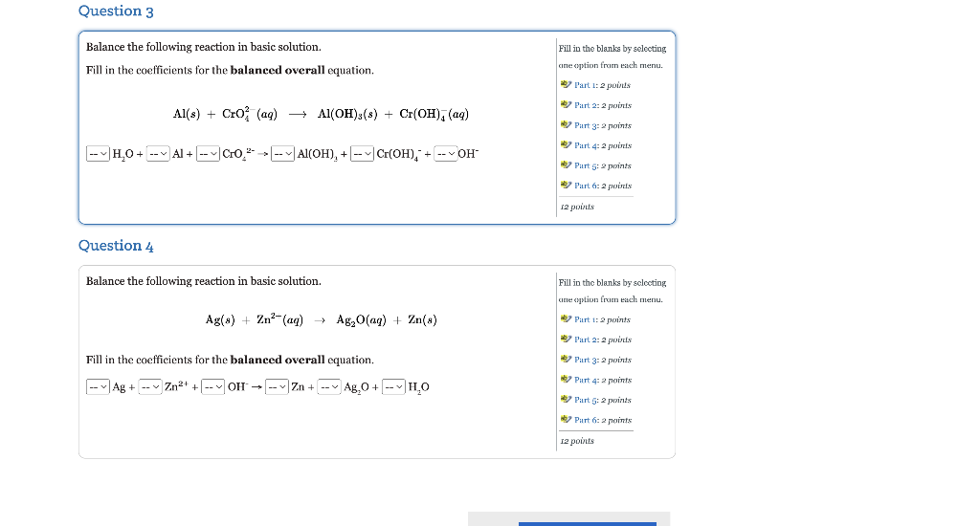Click Question 3 Part 5 status icon
The width and height of the screenshot is (980, 526).
pyautogui.click(x=567, y=164)
